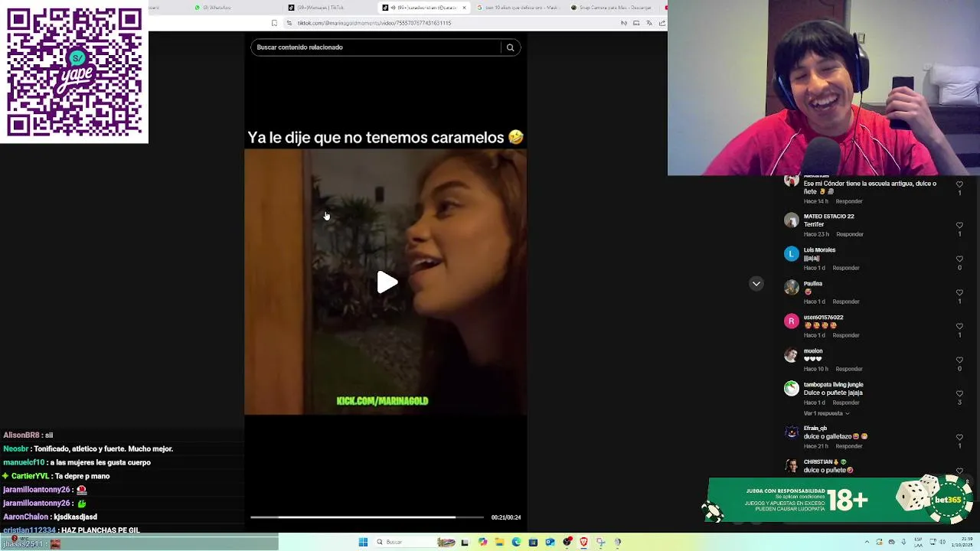Focus the 'Buscar contenido relacionado' search field

pos(375,47)
